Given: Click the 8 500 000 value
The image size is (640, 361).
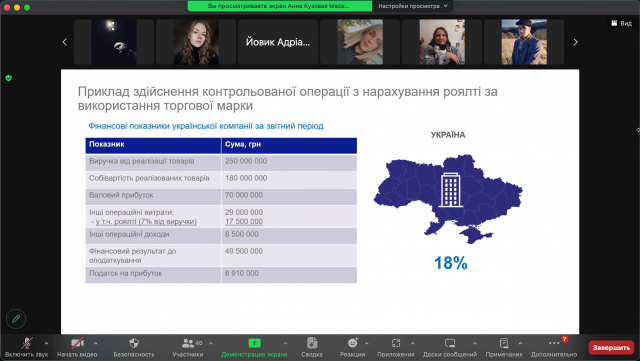Looking at the screenshot, I should click(x=242, y=234).
